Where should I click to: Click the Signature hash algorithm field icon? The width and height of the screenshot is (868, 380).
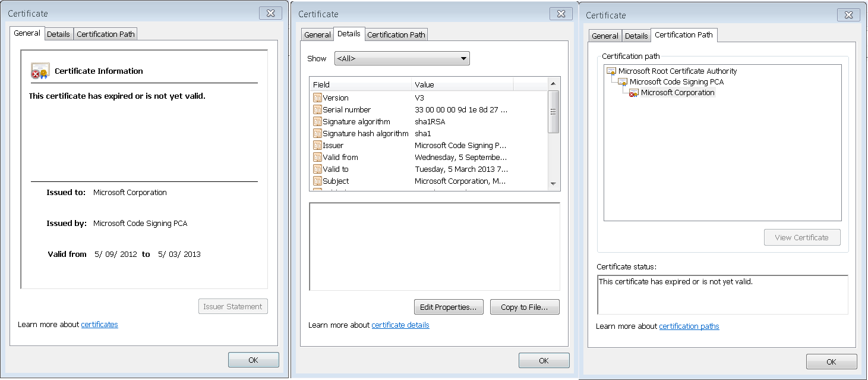click(x=317, y=133)
